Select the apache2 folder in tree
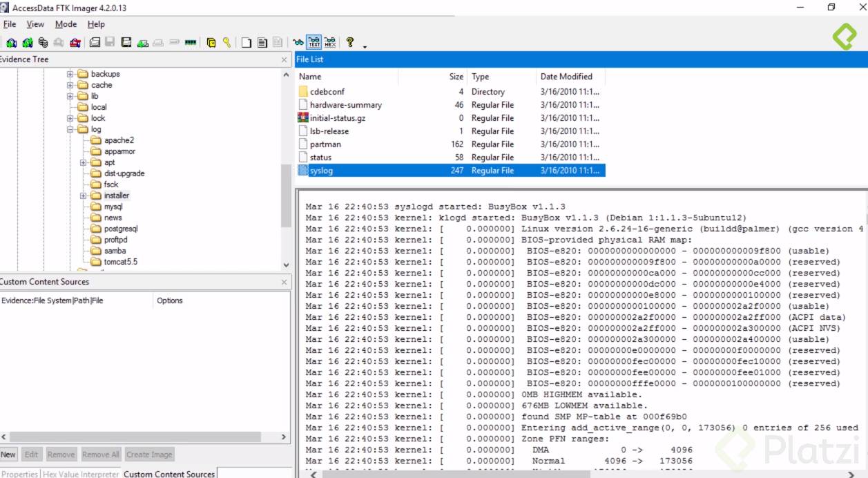 (119, 140)
